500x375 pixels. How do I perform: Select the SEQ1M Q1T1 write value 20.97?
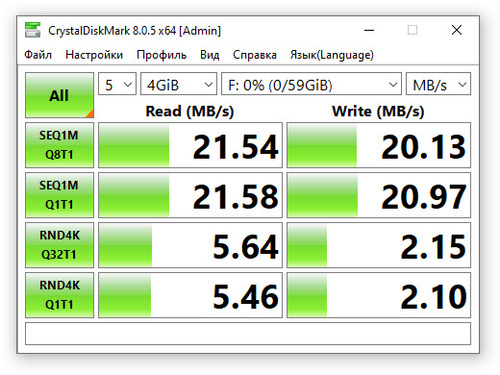pyautogui.click(x=379, y=195)
